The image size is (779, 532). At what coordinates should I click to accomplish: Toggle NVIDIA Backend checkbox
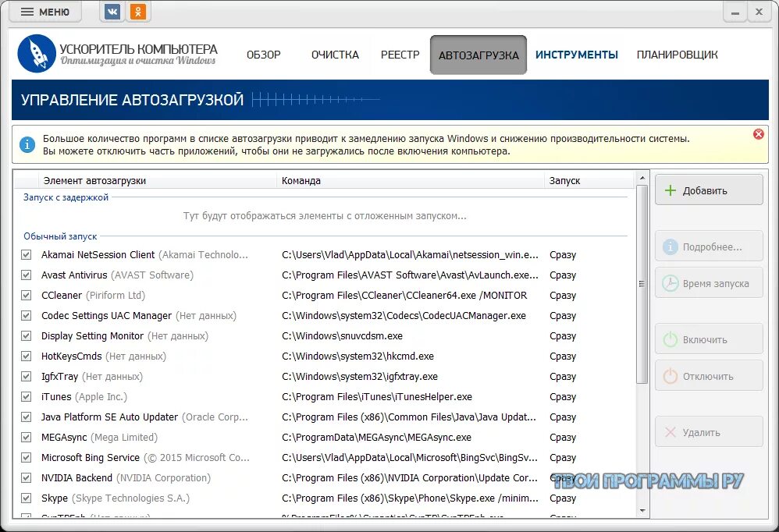pyautogui.click(x=27, y=478)
